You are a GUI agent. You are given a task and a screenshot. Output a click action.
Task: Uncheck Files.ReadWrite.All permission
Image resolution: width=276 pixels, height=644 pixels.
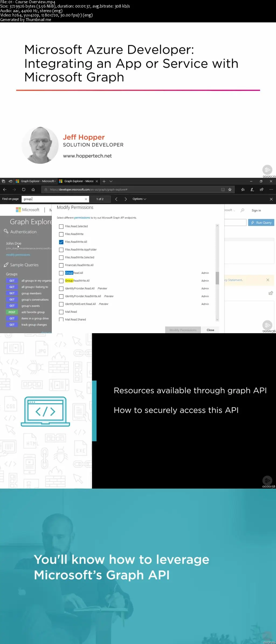[61, 242]
